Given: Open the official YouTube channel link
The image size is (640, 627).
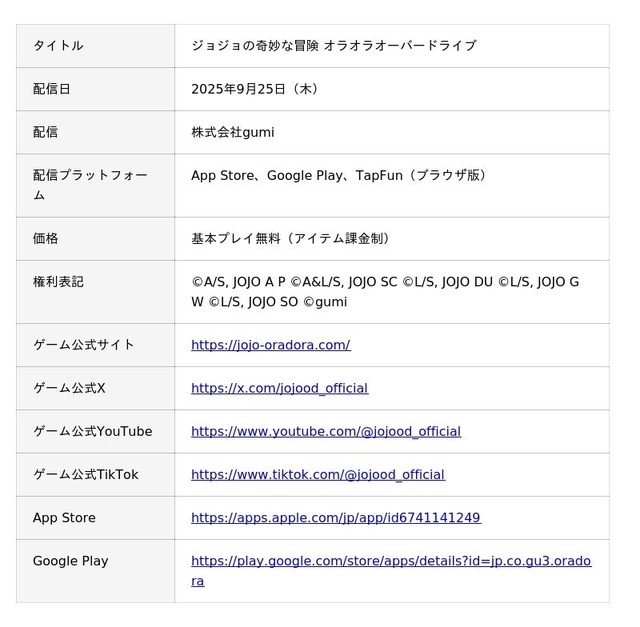Looking at the screenshot, I should coord(326,431).
